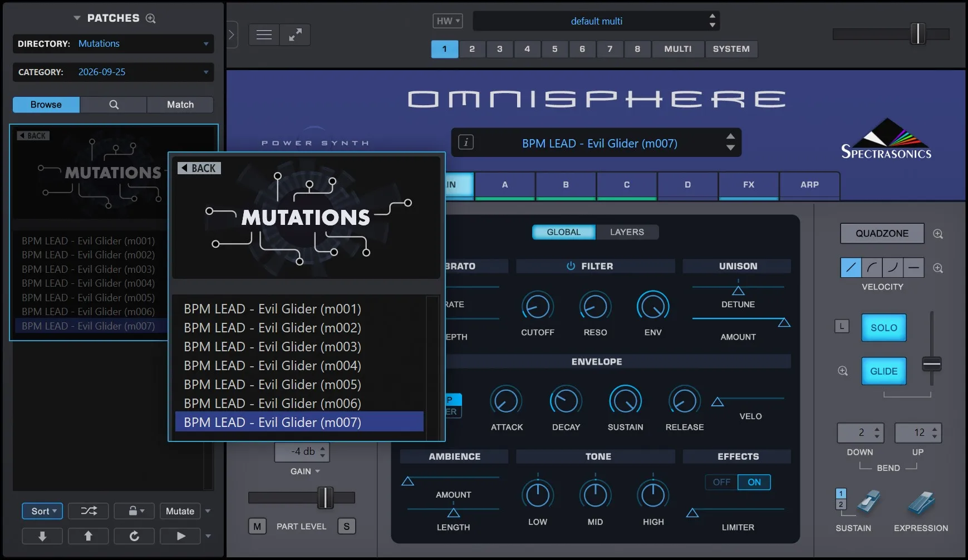The width and height of the screenshot is (968, 560).
Task: Step to next patch with down arrow
Action: [x=730, y=148]
